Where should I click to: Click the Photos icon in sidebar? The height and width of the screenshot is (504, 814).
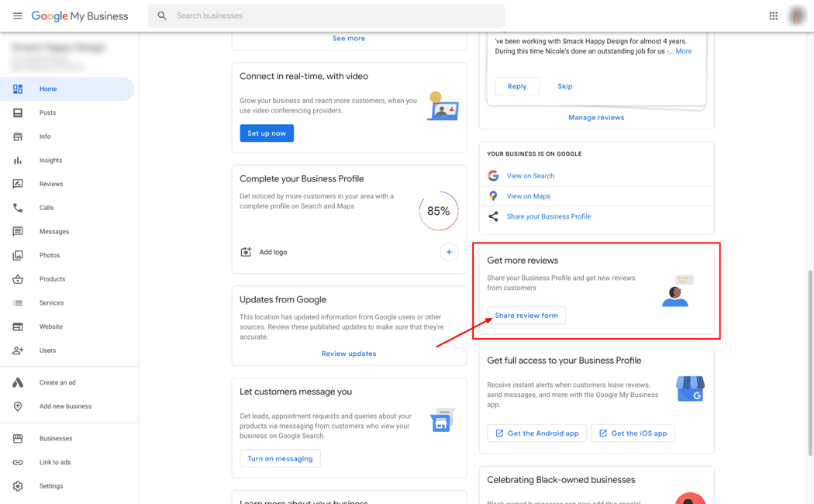18,255
